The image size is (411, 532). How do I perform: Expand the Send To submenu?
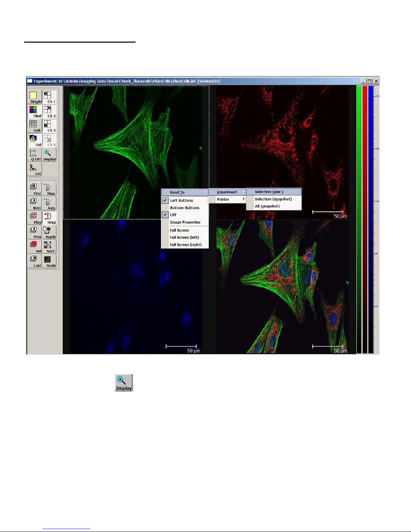(x=185, y=192)
